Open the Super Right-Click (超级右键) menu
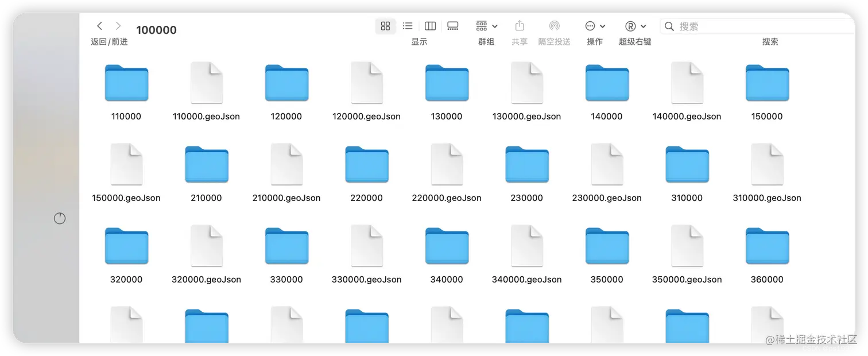The height and width of the screenshot is (356, 868). coord(635,26)
